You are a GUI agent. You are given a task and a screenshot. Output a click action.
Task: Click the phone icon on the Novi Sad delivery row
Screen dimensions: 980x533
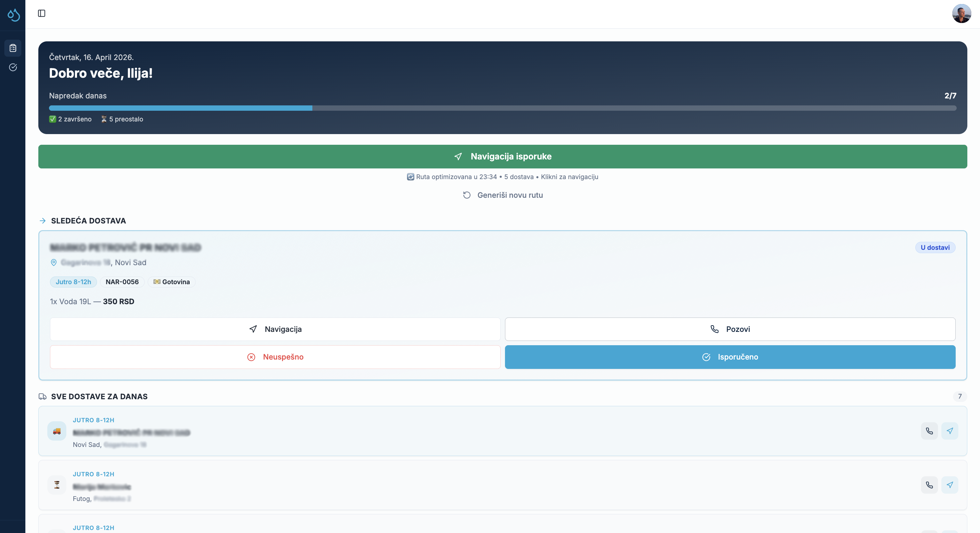[929, 431]
